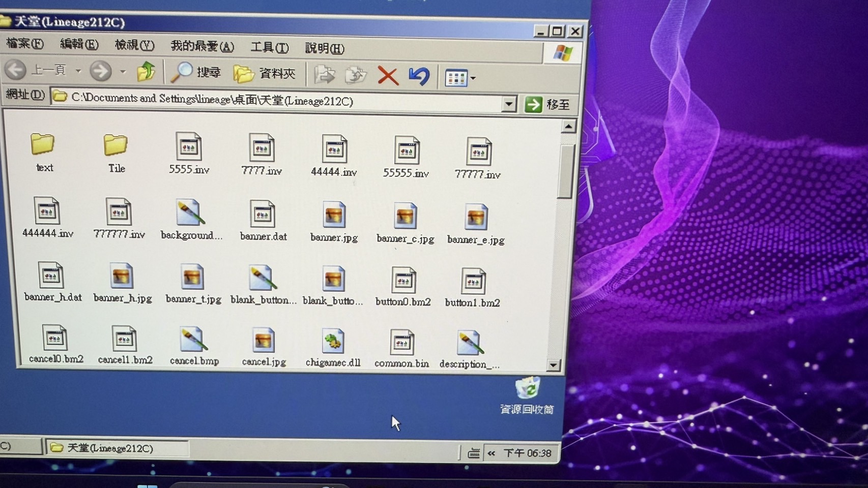Open the 工具(T) Tools menu
Image resolution: width=868 pixels, height=488 pixels.
tap(269, 47)
